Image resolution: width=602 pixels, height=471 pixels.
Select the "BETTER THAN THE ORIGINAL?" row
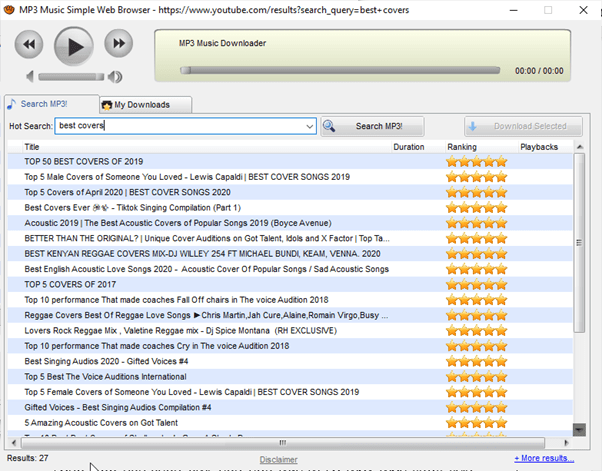290,238
